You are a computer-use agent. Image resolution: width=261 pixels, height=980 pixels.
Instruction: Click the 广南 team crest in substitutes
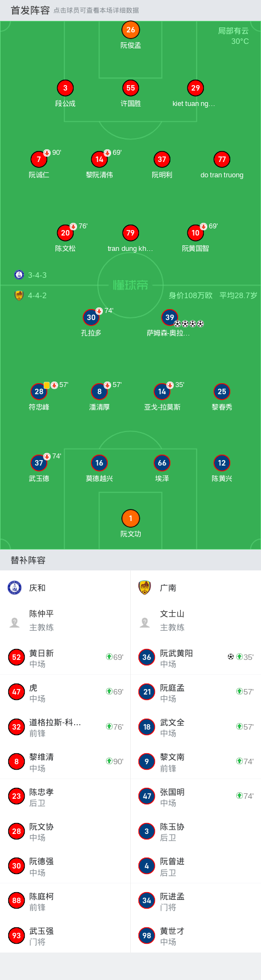145,587
